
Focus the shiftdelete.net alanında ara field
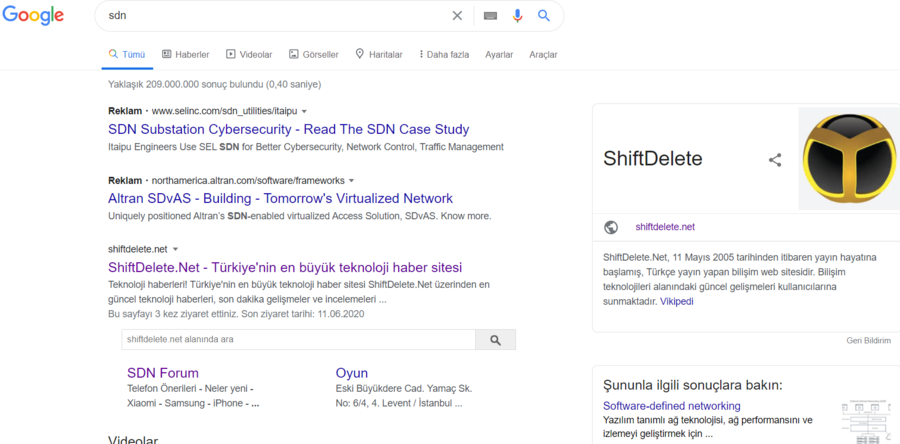pos(298,340)
